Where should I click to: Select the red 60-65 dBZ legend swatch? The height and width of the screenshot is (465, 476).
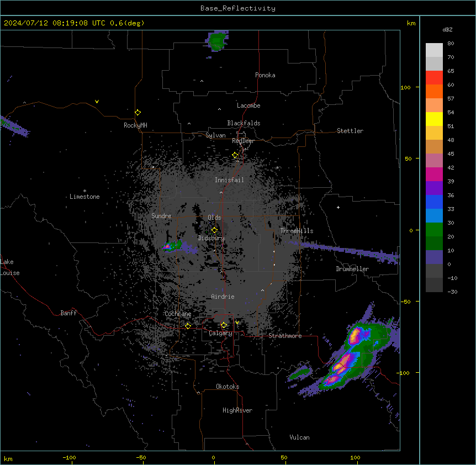pos(434,78)
